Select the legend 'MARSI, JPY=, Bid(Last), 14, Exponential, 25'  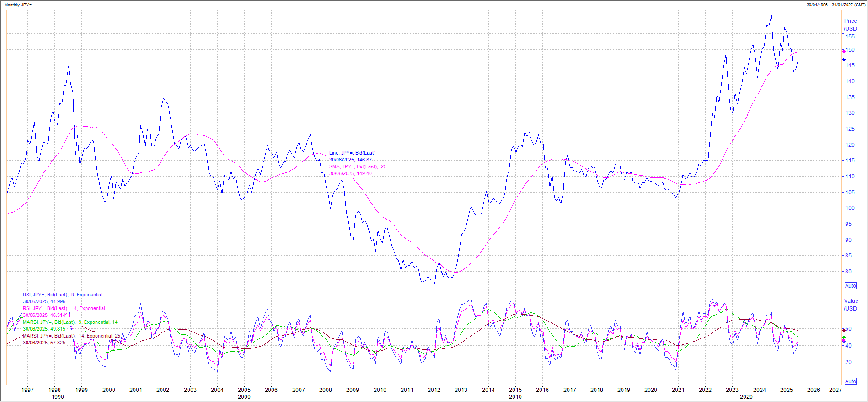tap(71, 336)
